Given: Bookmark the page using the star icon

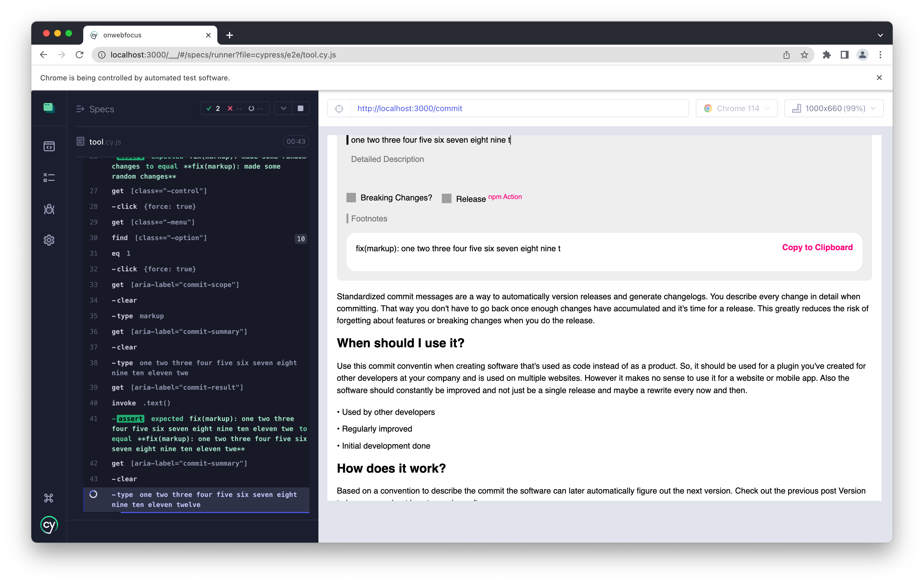Looking at the screenshot, I should click(x=805, y=54).
